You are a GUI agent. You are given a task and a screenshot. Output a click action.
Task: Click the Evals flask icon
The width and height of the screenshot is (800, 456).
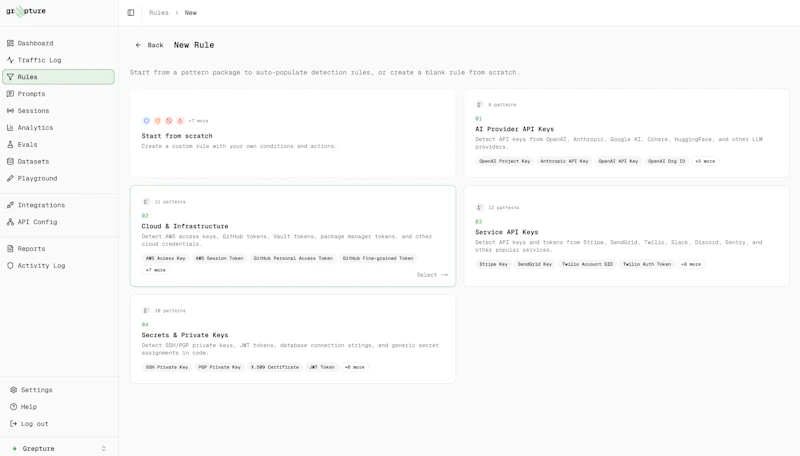[x=10, y=144]
